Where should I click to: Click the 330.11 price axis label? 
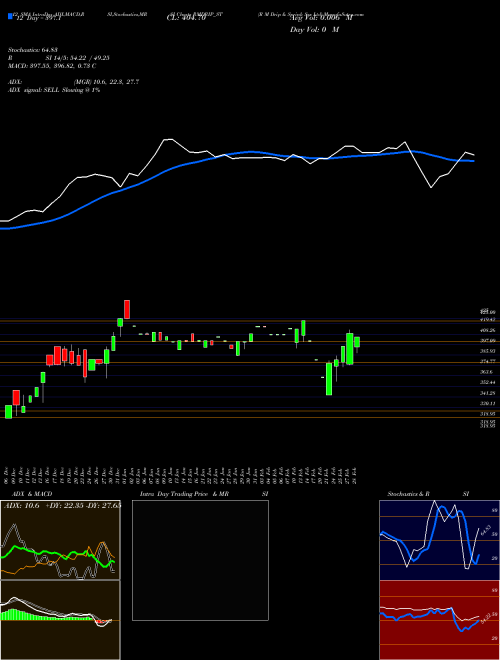pos(488,403)
